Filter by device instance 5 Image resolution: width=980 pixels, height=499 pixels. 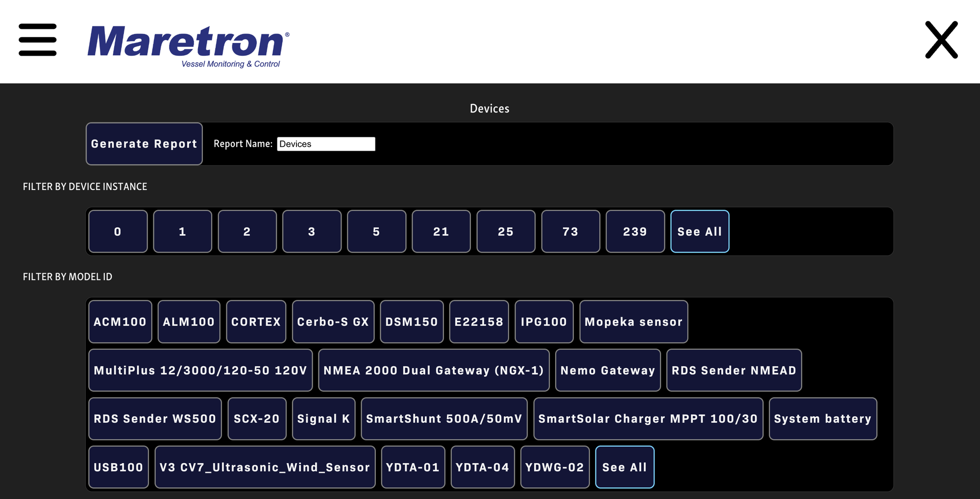click(x=377, y=231)
